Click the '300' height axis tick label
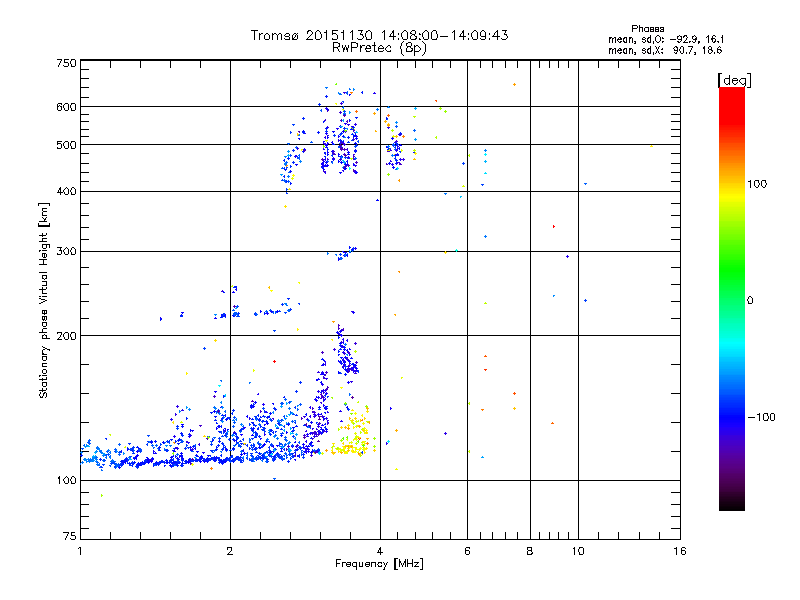Image resolution: width=800 pixels, height=600 pixels. (x=66, y=251)
